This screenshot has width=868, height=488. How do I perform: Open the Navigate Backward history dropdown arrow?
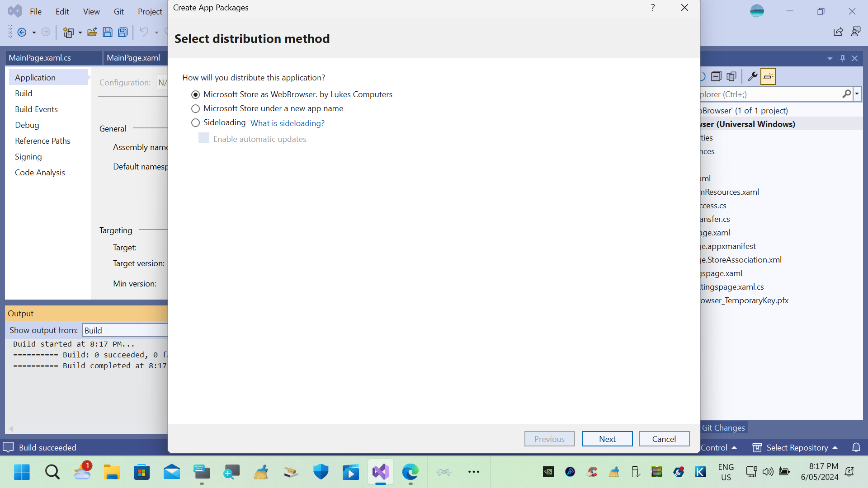pyautogui.click(x=33, y=32)
